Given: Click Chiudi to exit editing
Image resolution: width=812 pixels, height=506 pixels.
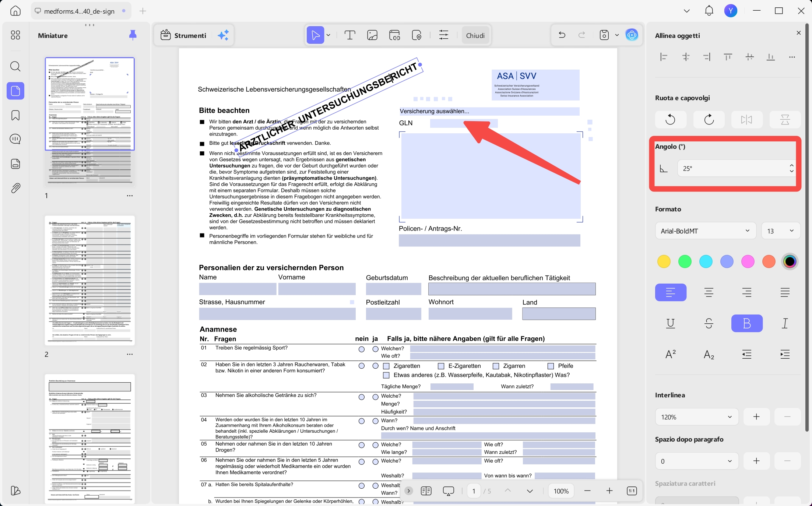Looking at the screenshot, I should coord(475,35).
